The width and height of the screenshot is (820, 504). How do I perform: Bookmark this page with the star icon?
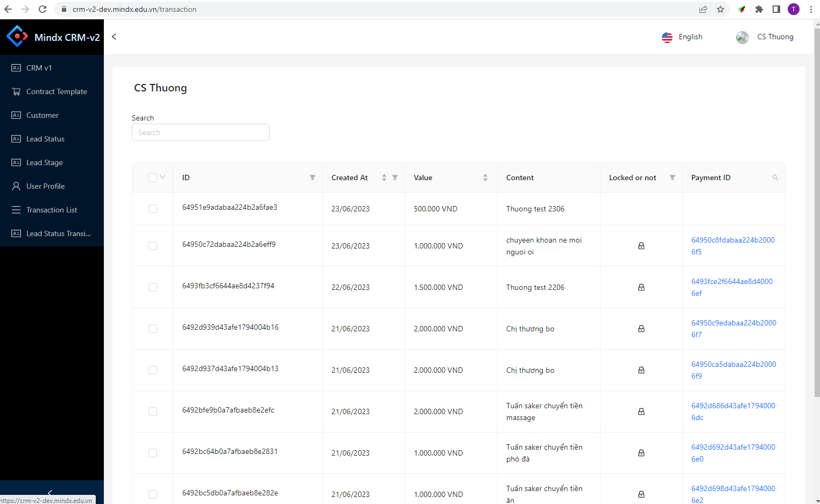[720, 9]
